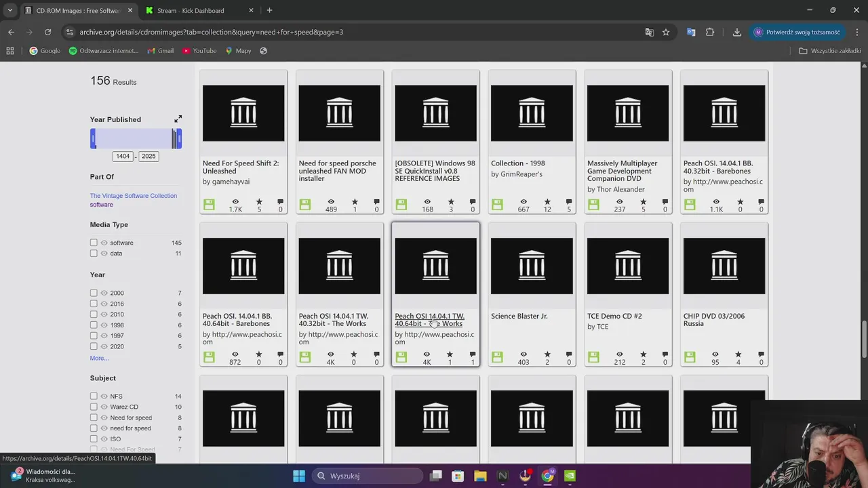Image resolution: width=868 pixels, height=488 pixels.
Task: Open the Chrome downloads icon
Action: (736, 32)
